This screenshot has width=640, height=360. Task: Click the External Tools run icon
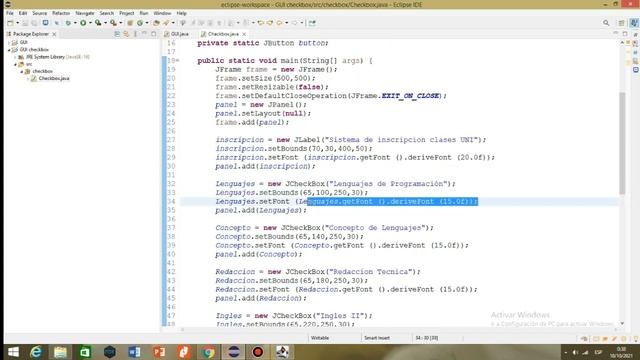point(113,23)
